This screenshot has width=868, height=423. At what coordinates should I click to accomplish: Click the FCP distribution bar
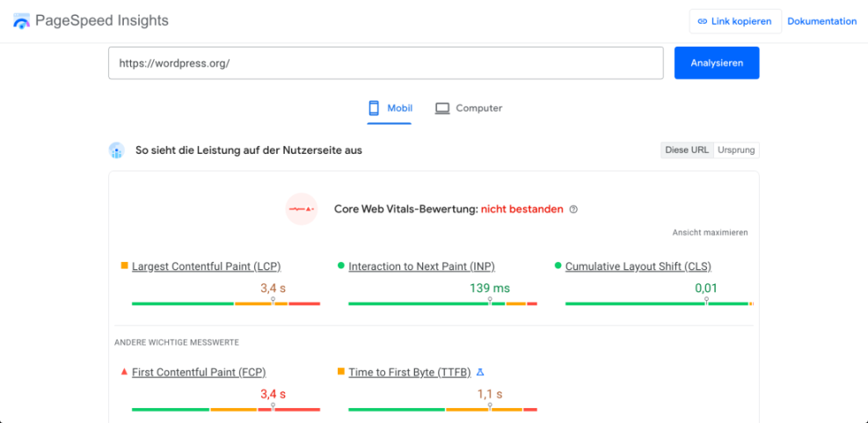point(226,409)
